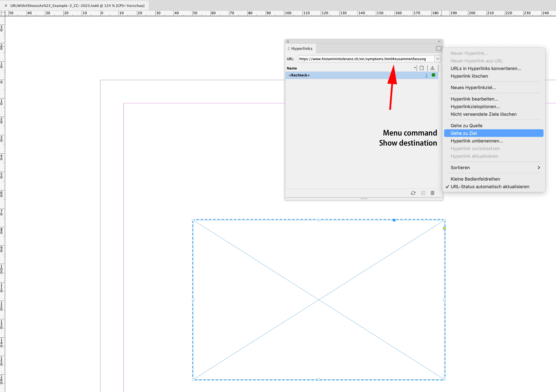Select Hyperlink bearbeiten... menu entry

(474, 99)
